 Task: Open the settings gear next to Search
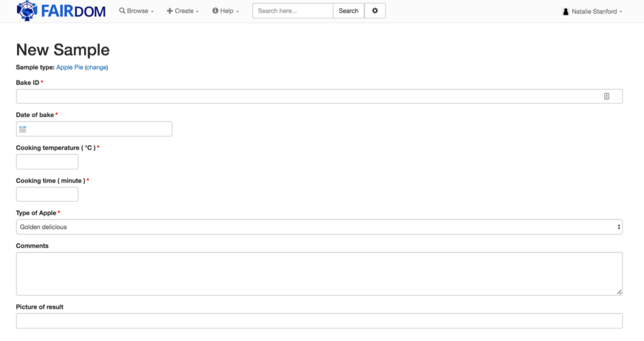[x=375, y=10]
